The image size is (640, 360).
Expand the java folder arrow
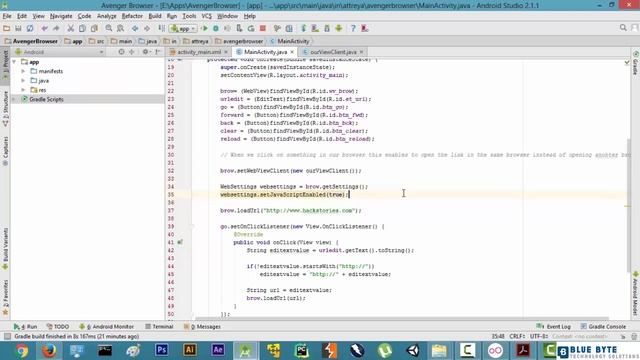[23, 80]
